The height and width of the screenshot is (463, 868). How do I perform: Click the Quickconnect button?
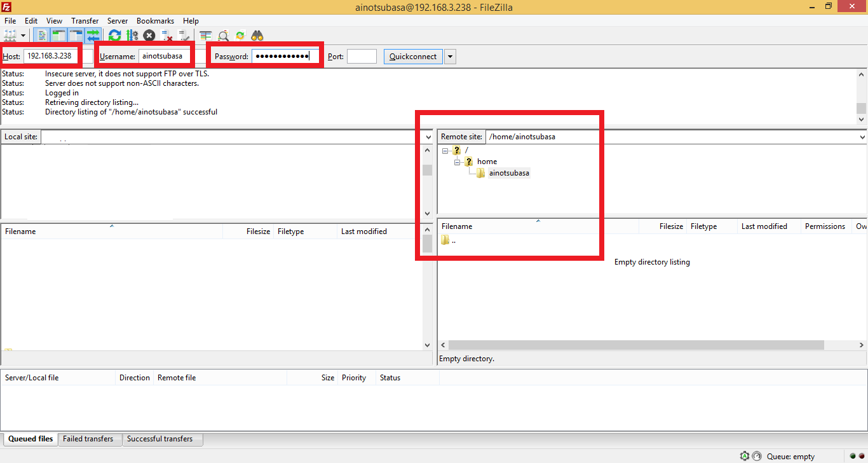point(413,57)
